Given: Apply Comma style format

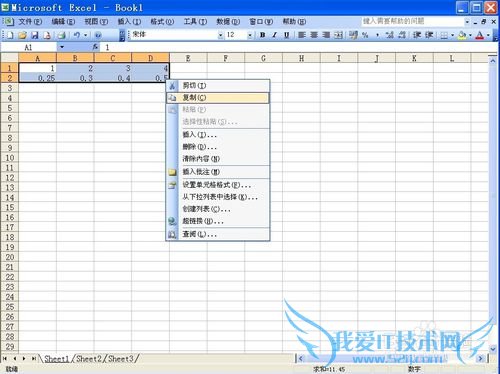Looking at the screenshot, I should [378, 35].
